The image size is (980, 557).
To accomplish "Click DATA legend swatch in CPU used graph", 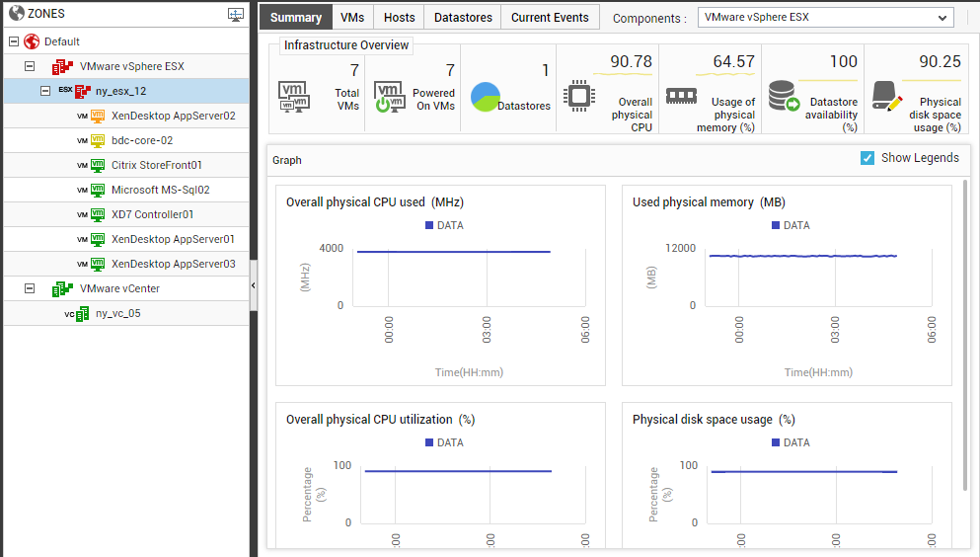I will 429,225.
